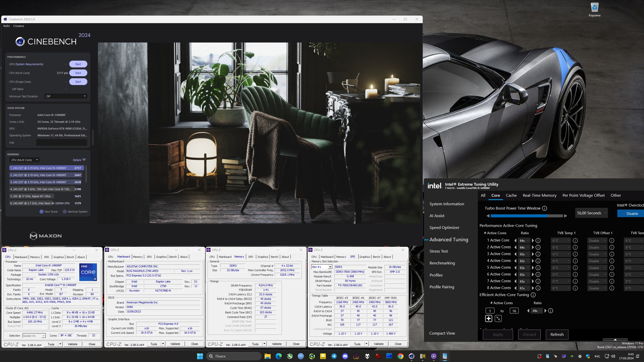Open Stress Test in XTU sidebar

pos(439,251)
